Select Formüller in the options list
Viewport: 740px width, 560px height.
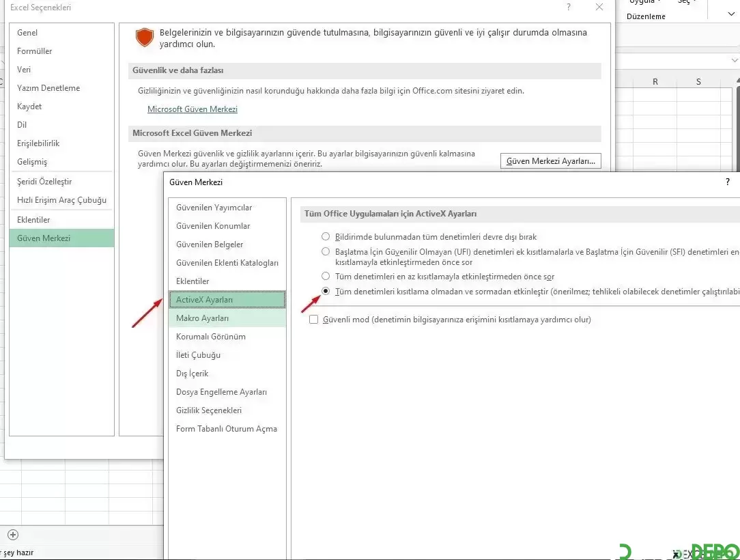[61, 51]
